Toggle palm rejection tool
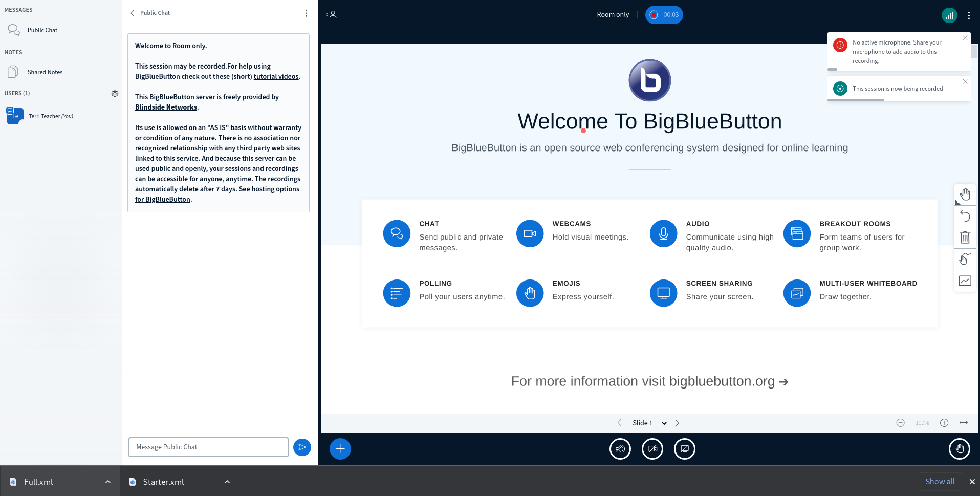The height and width of the screenshot is (496, 980). (965, 259)
